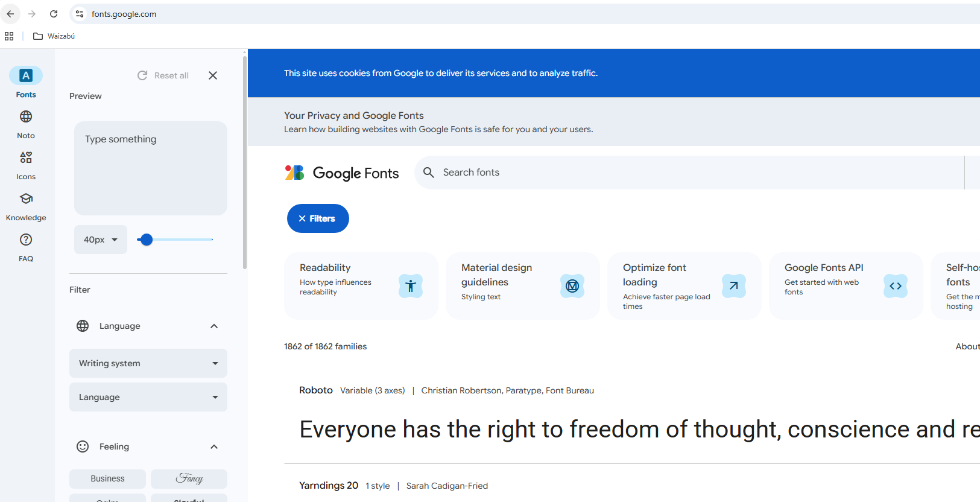This screenshot has height=502, width=980.
Task: Toggle the Filters button off
Action: click(x=318, y=218)
